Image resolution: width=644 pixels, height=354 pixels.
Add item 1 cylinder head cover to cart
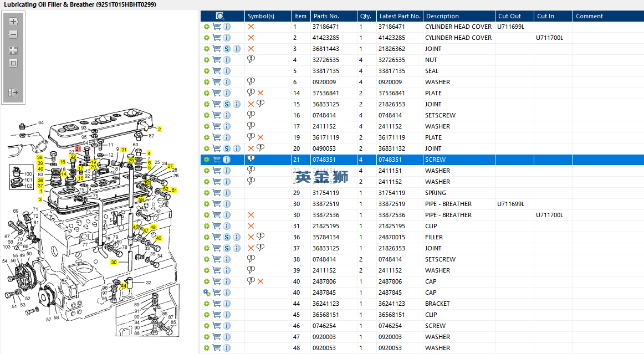(x=217, y=27)
